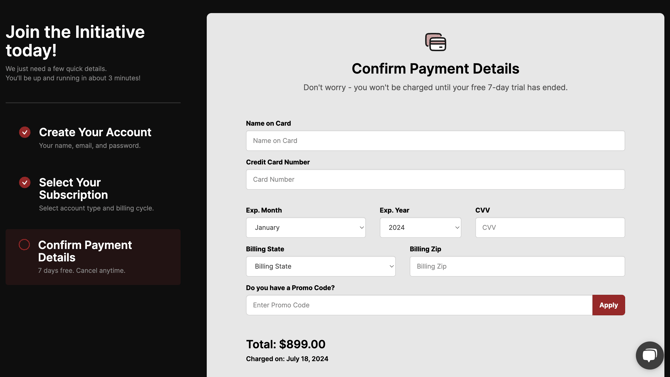Focus the Name on Card field
Image resolution: width=670 pixels, height=377 pixels.
pyautogui.click(x=435, y=141)
